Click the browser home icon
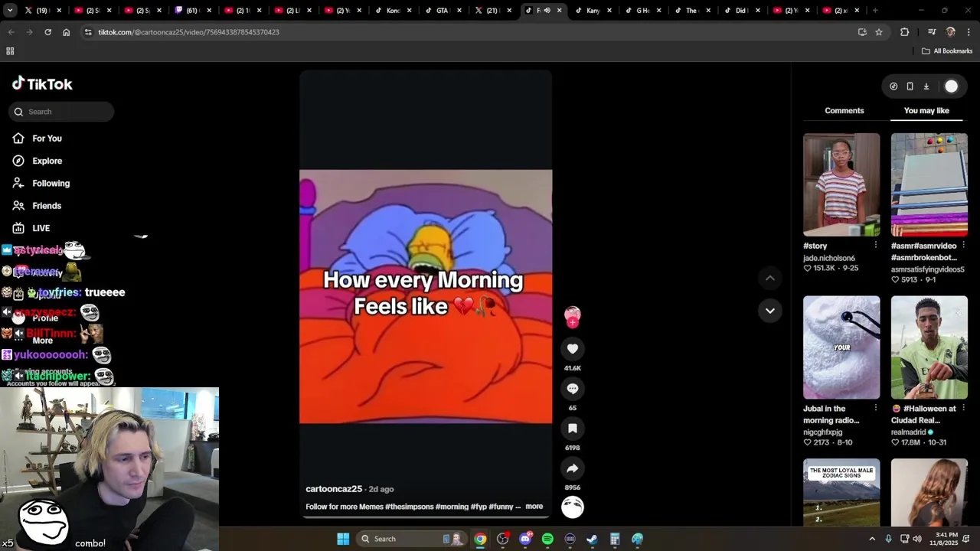The image size is (980, 551). coord(66,32)
